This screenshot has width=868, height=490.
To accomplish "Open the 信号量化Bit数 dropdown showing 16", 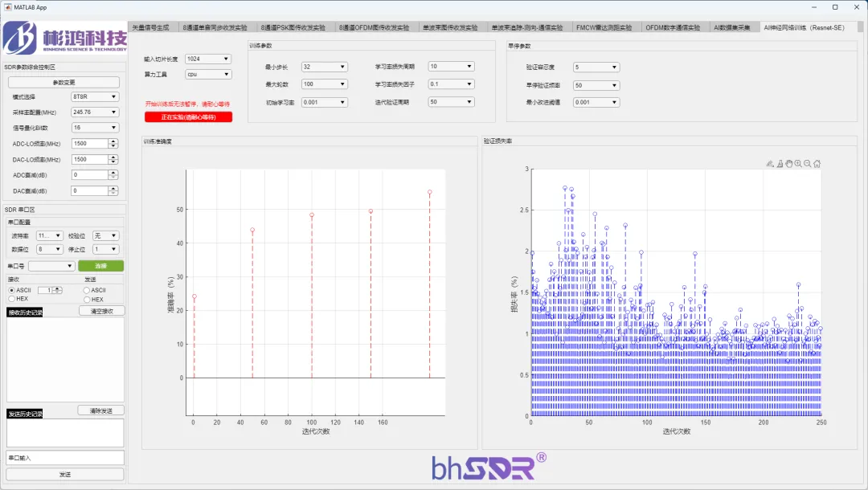I will click(95, 128).
